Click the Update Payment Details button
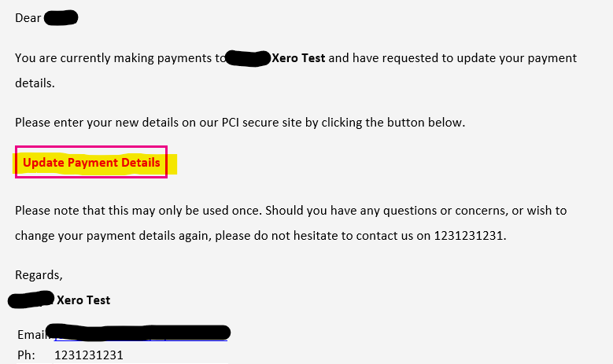Image resolution: width=613 pixels, height=364 pixels. (x=91, y=163)
